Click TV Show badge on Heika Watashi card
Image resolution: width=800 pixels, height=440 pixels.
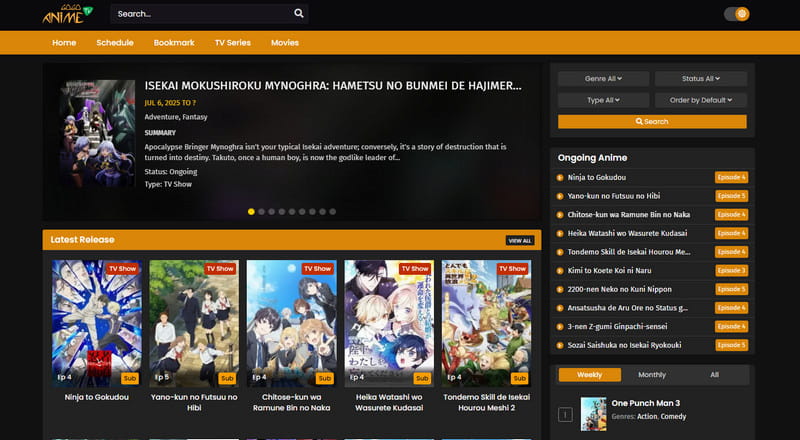coord(415,268)
